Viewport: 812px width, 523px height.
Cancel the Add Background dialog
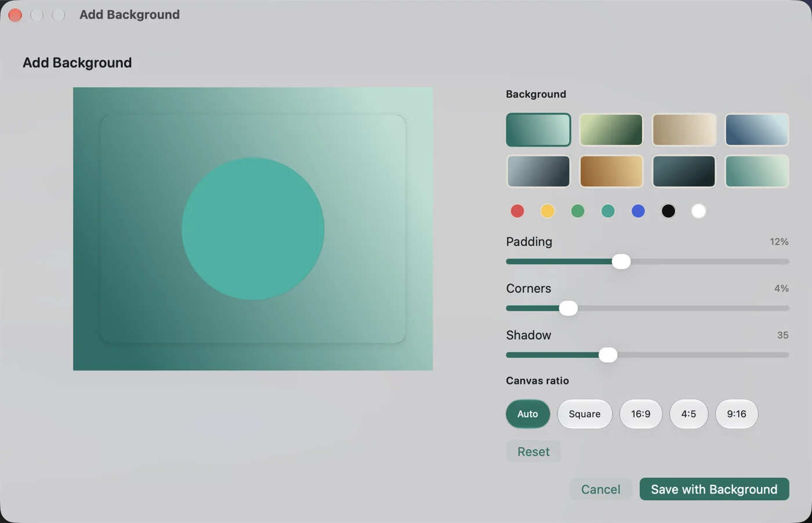[x=601, y=489]
